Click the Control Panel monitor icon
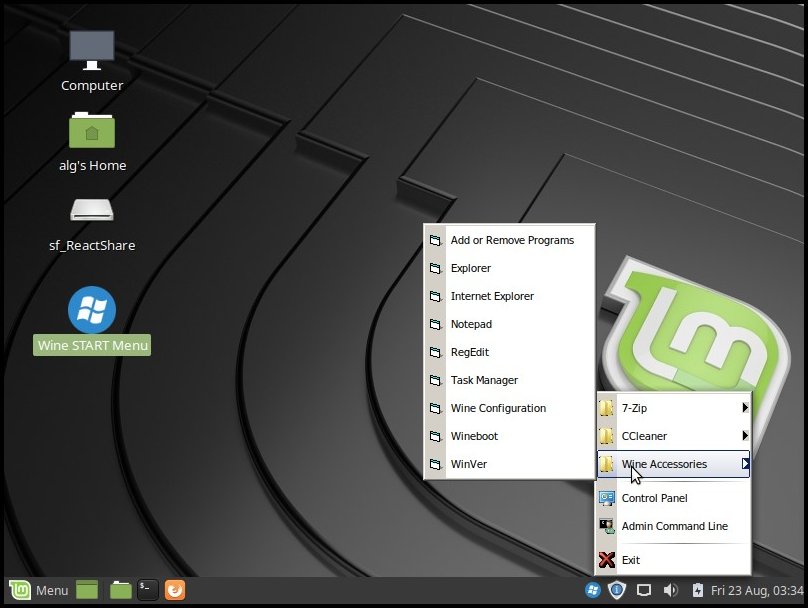 coord(607,498)
